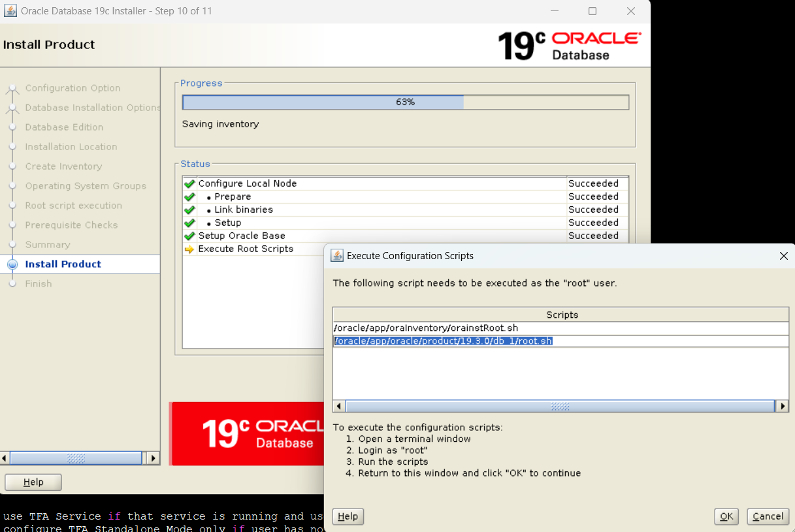The height and width of the screenshot is (532, 795).
Task: Click Succeeded status for Prepare row
Action: 593,196
